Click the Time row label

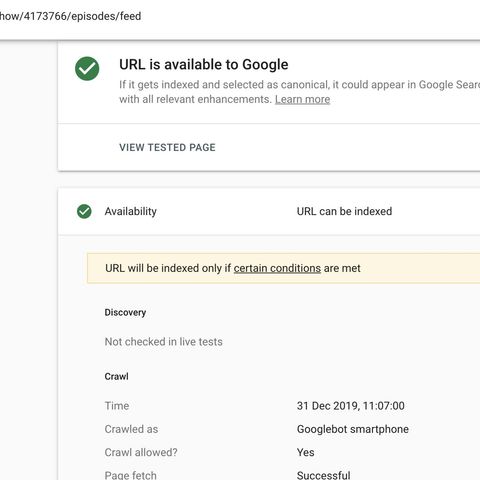coord(117,406)
